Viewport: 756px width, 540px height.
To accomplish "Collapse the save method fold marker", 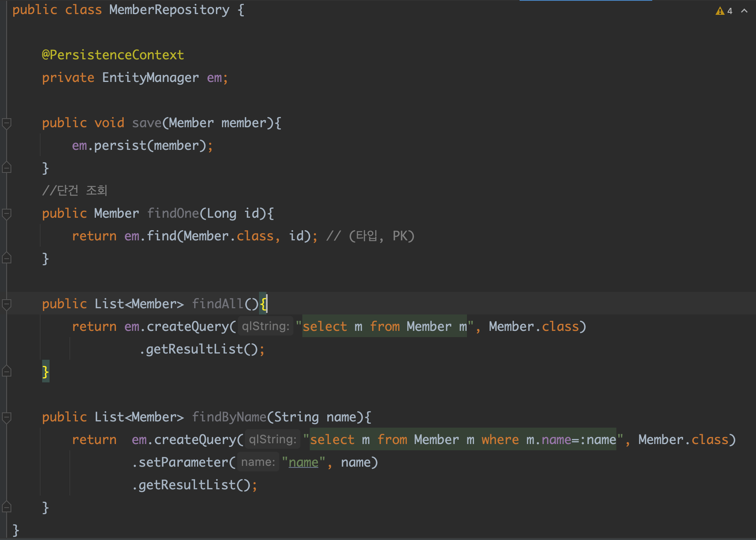I will 7,123.
